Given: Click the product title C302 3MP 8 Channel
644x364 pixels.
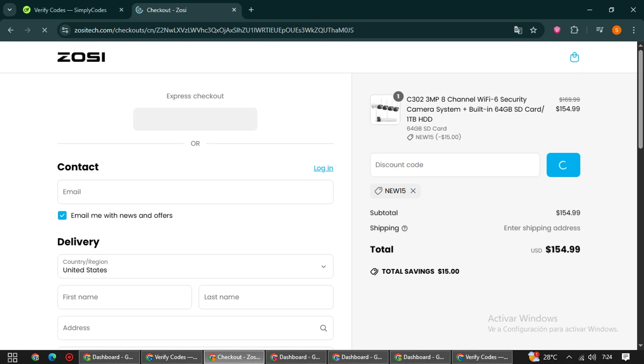Looking at the screenshot, I should 475,109.
